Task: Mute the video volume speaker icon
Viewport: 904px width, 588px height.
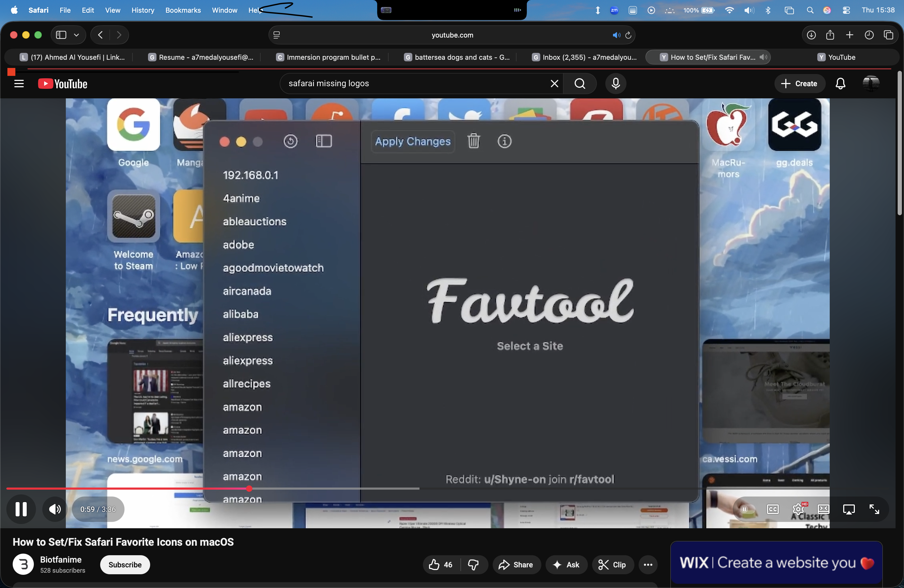Action: [55, 509]
